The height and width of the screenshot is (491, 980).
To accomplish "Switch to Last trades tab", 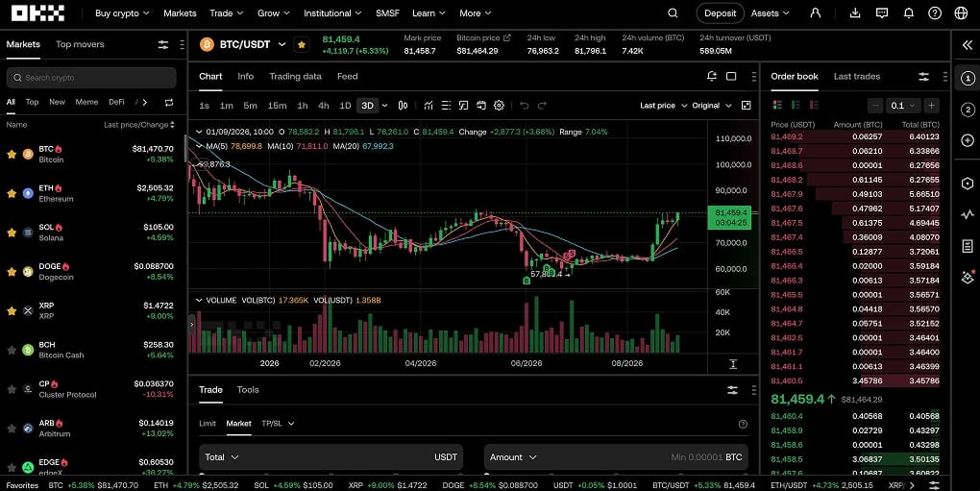I will pyautogui.click(x=857, y=76).
